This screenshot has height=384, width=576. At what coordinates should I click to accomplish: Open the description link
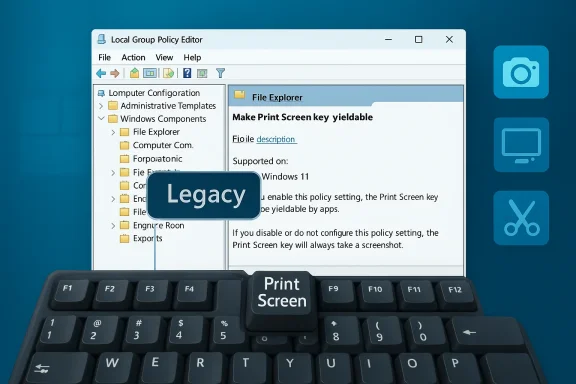(x=276, y=139)
